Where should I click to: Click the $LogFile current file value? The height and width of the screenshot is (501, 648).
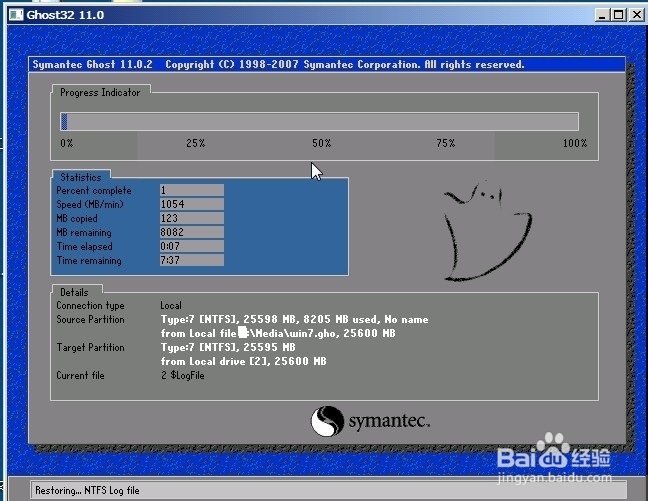183,375
